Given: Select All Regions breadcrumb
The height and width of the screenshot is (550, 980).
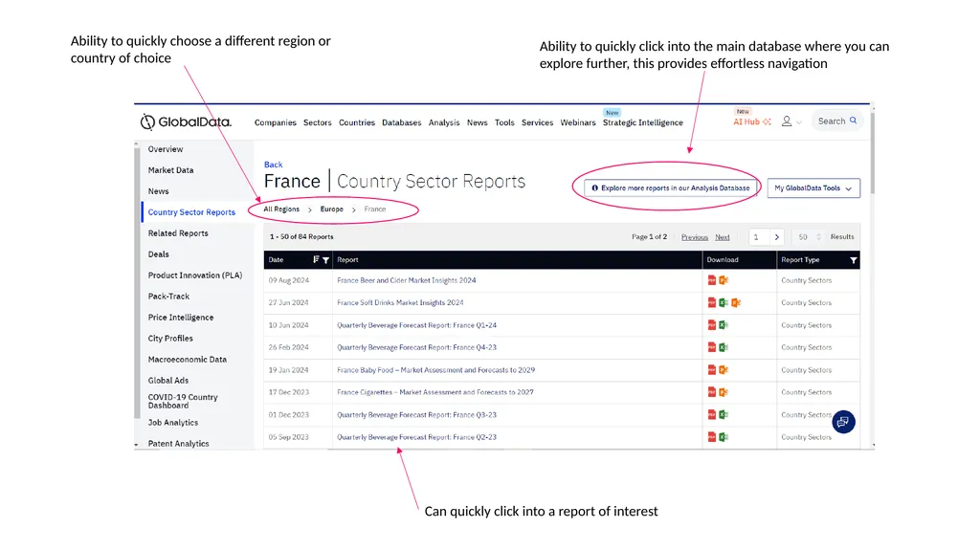Looking at the screenshot, I should (281, 209).
